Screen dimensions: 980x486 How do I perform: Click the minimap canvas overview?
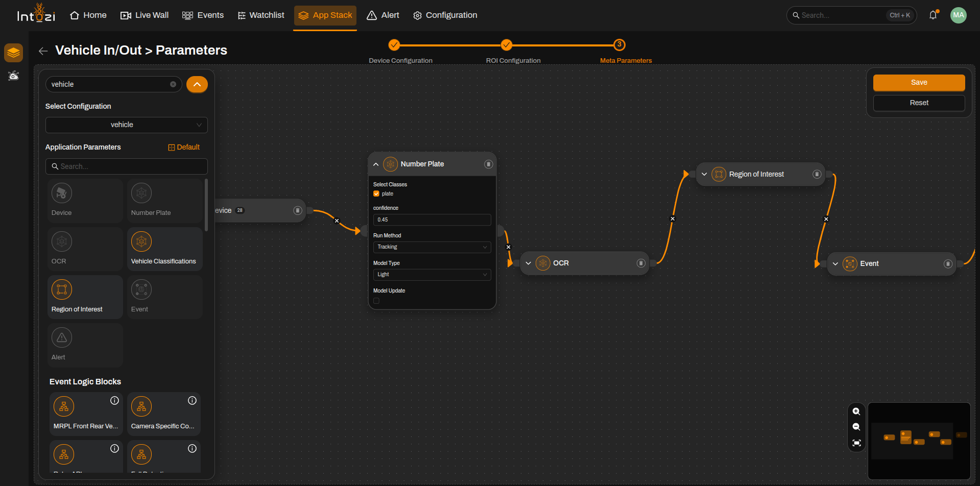click(919, 441)
